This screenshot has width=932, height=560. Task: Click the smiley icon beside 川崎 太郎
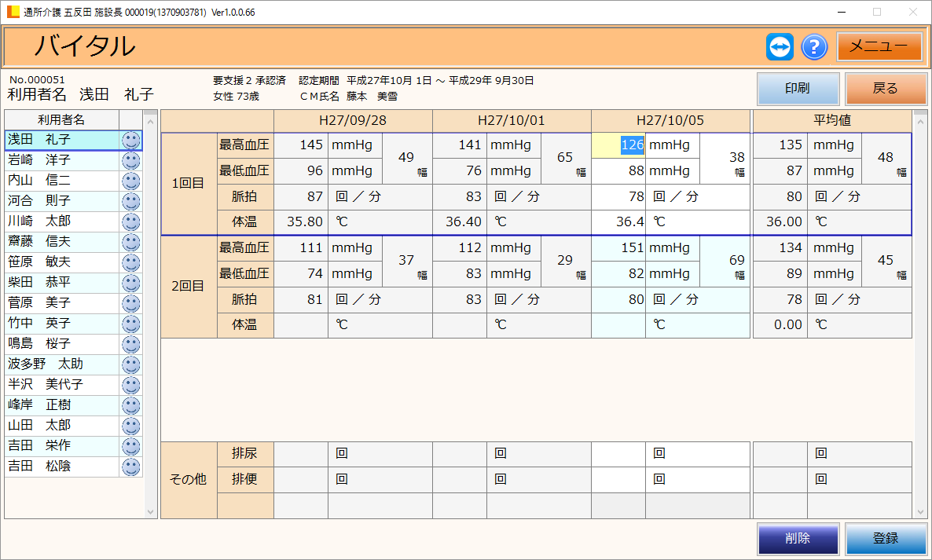coord(130,222)
